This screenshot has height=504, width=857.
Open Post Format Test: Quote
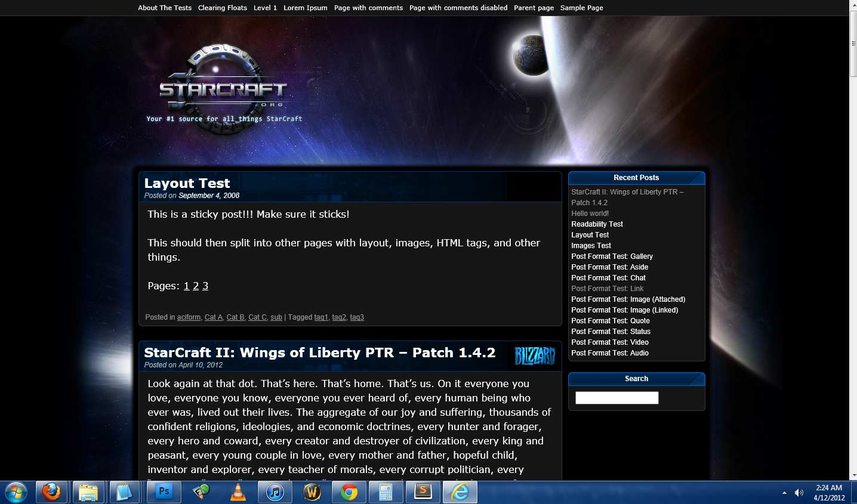(x=611, y=321)
